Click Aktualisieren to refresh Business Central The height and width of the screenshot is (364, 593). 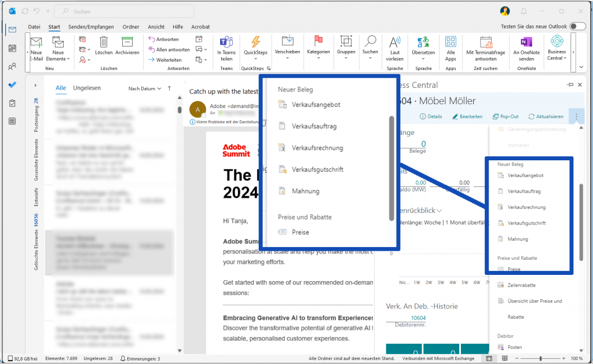(546, 116)
